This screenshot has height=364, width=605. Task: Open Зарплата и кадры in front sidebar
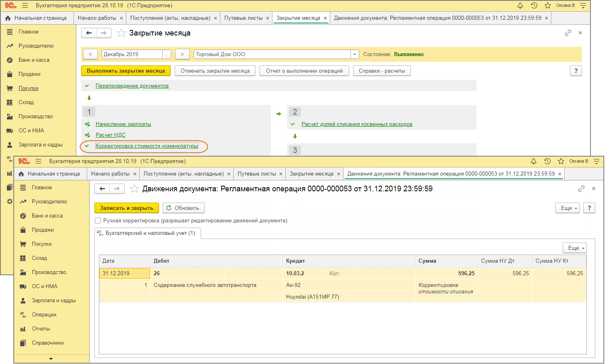pyautogui.click(x=54, y=301)
